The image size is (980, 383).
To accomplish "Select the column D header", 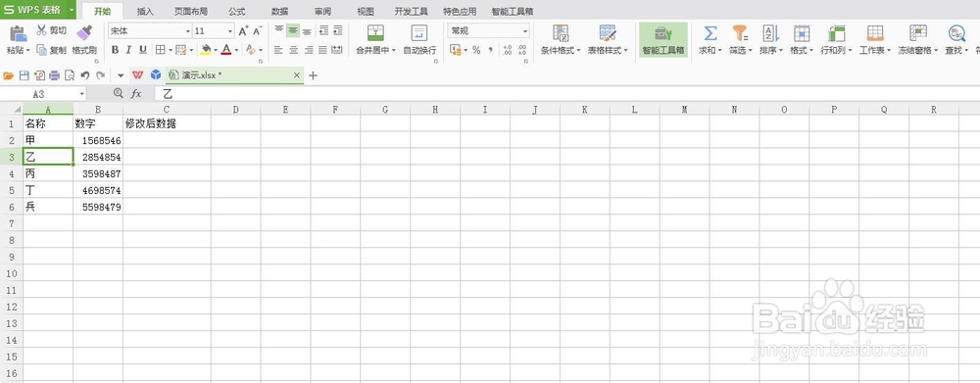I will click(235, 110).
